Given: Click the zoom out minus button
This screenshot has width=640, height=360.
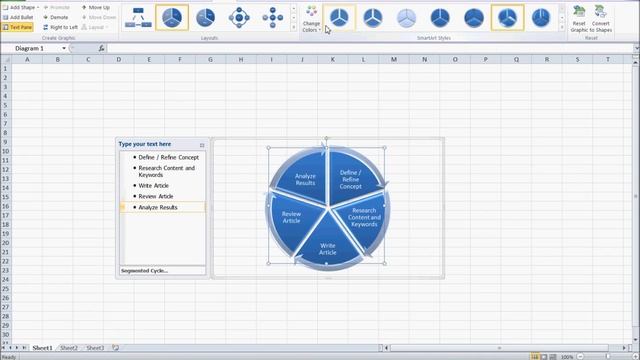Looking at the screenshot, I should pyautogui.click(x=580, y=357).
